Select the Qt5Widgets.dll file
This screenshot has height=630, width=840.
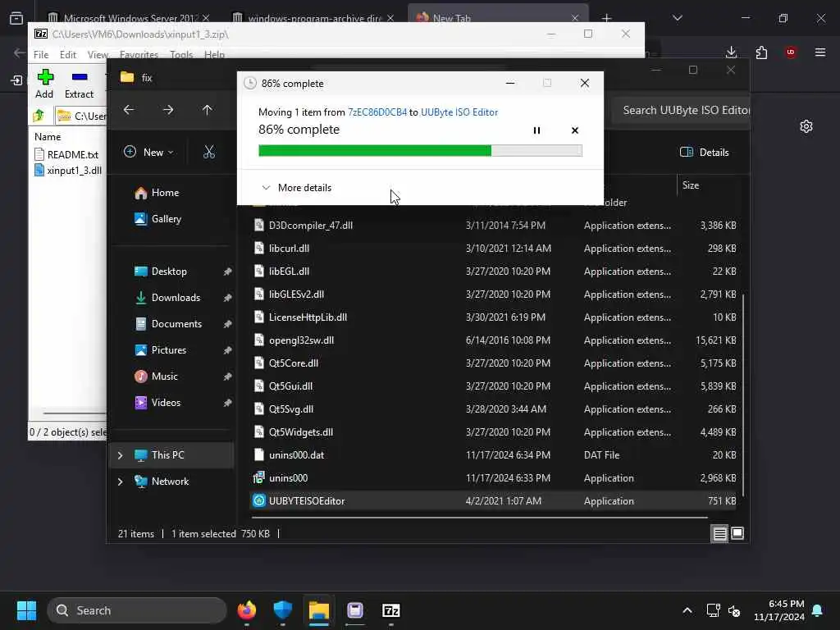300,432
